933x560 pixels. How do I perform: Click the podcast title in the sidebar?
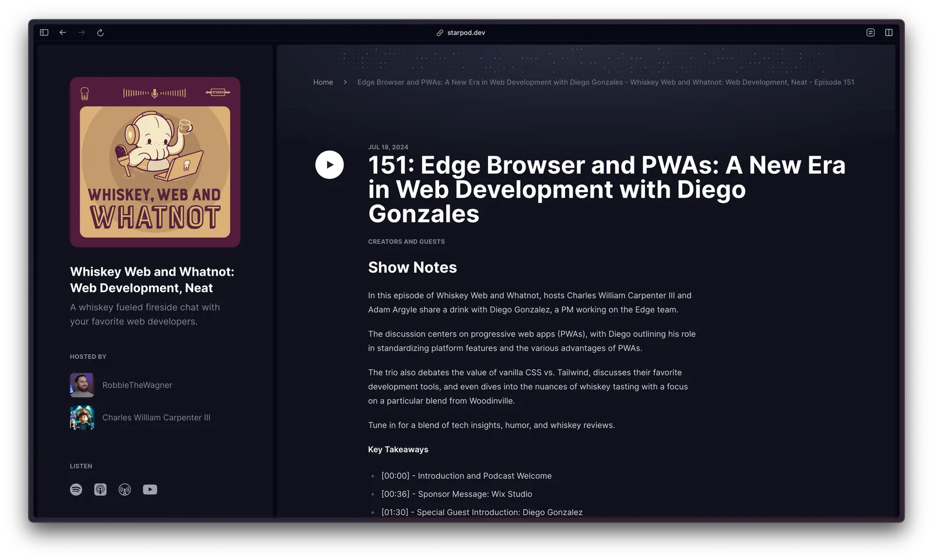point(152,280)
